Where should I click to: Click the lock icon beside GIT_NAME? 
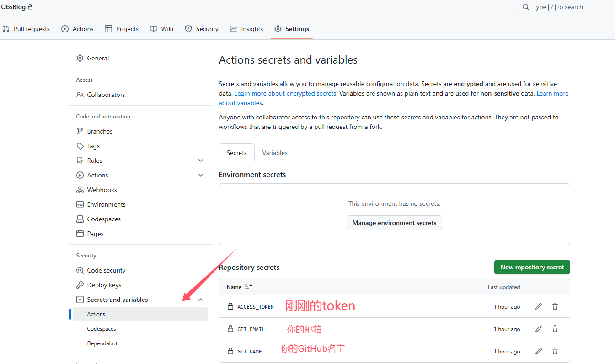(x=230, y=351)
